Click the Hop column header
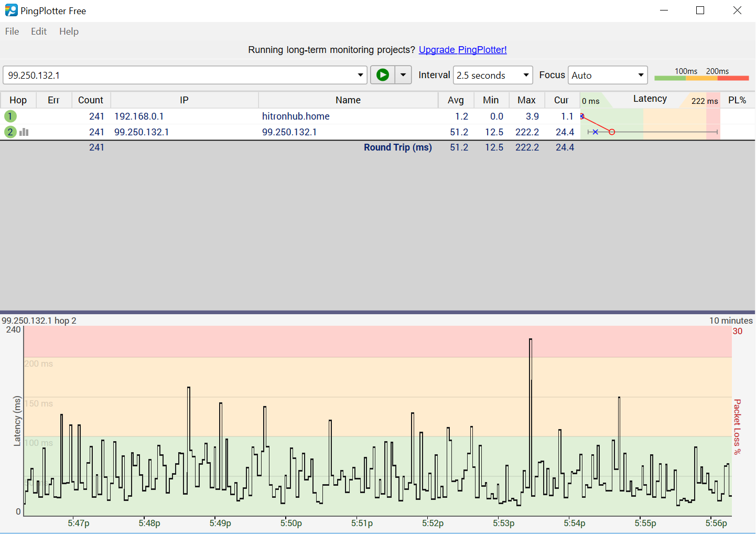This screenshot has width=756, height=534. [x=18, y=100]
